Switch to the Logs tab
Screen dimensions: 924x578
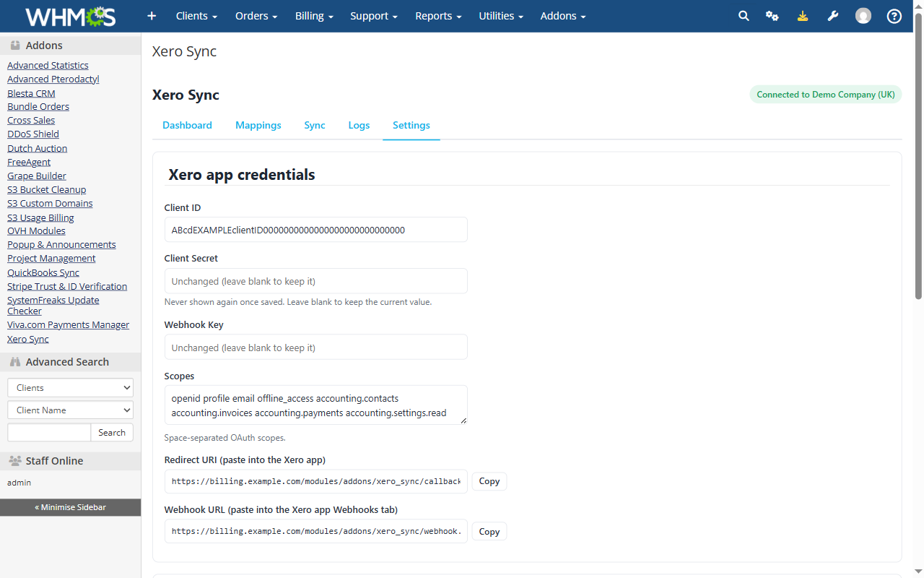click(x=359, y=125)
